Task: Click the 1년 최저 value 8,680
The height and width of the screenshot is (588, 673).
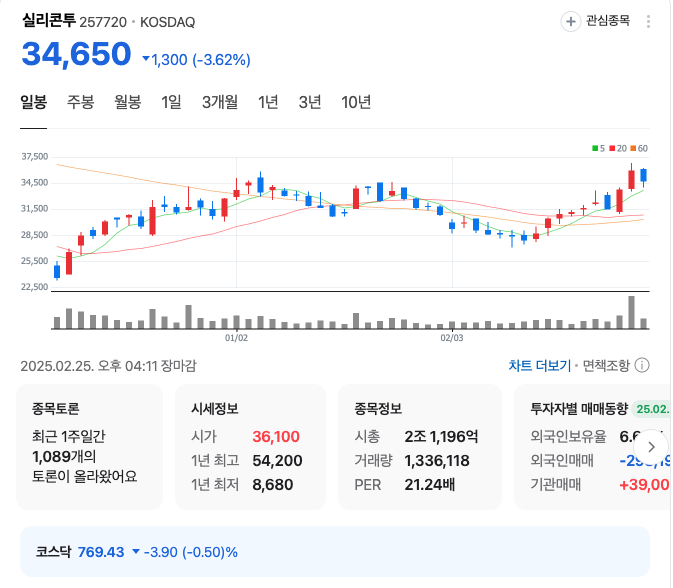Action: (x=273, y=485)
